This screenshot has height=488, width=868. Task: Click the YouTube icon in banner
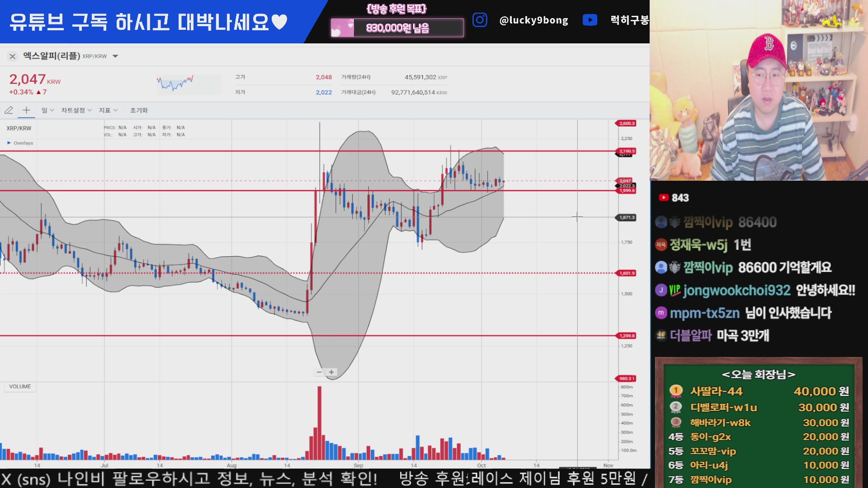click(590, 20)
